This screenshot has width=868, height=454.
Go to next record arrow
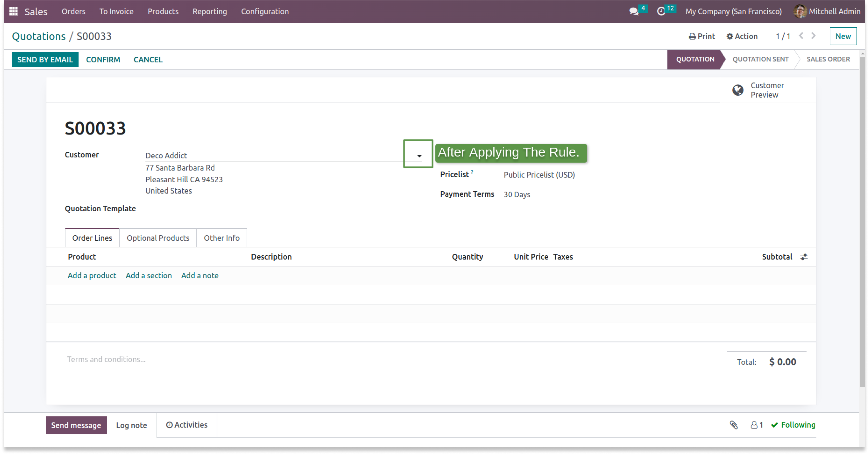click(x=814, y=36)
